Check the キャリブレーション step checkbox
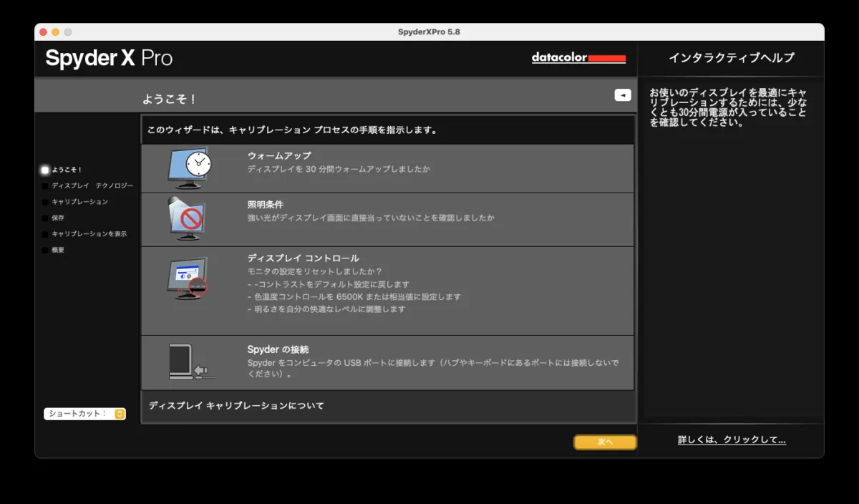The width and height of the screenshot is (859, 504). point(44,201)
